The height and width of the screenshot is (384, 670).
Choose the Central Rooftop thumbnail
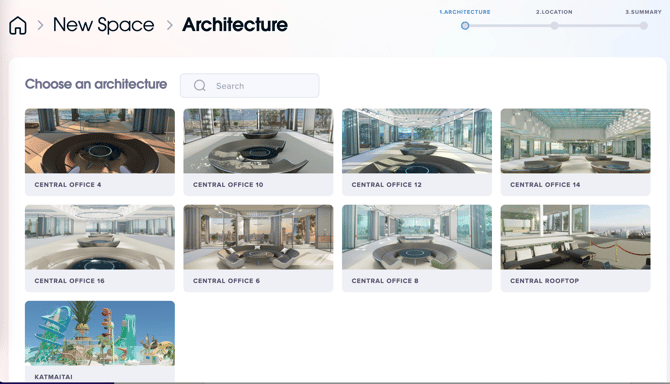(575, 237)
